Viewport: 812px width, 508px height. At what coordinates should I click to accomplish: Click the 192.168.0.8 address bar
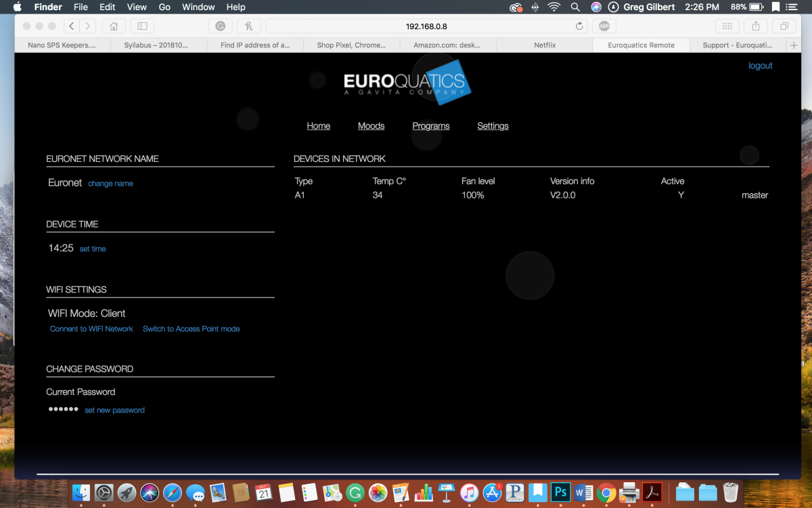click(x=426, y=26)
